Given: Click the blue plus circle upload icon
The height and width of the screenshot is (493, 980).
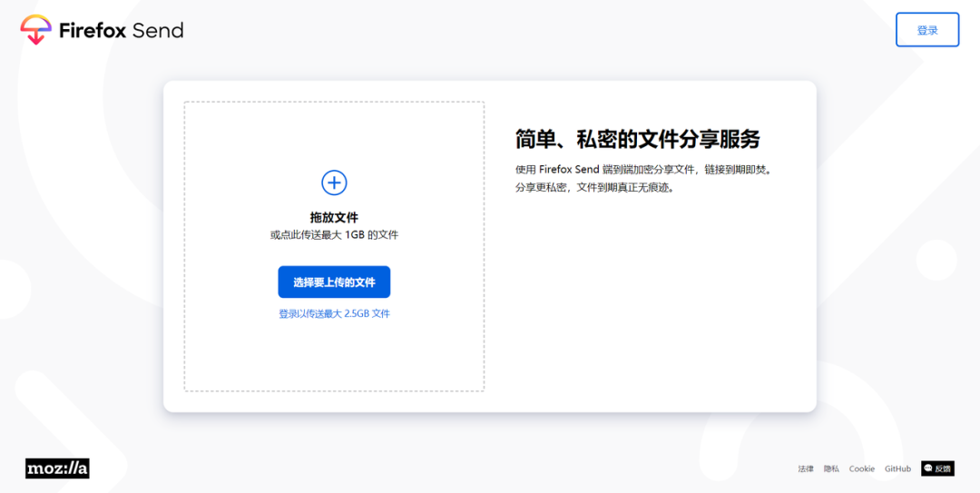Looking at the screenshot, I should pyautogui.click(x=334, y=182).
